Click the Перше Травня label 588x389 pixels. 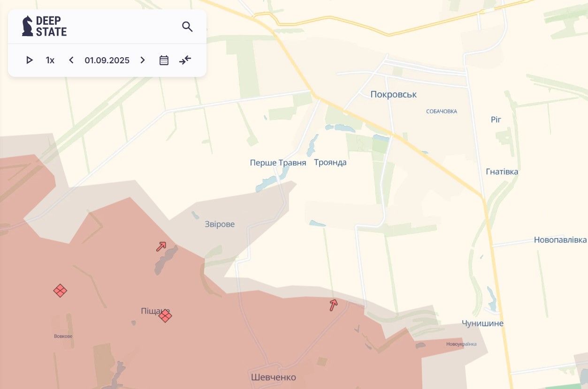pos(278,163)
